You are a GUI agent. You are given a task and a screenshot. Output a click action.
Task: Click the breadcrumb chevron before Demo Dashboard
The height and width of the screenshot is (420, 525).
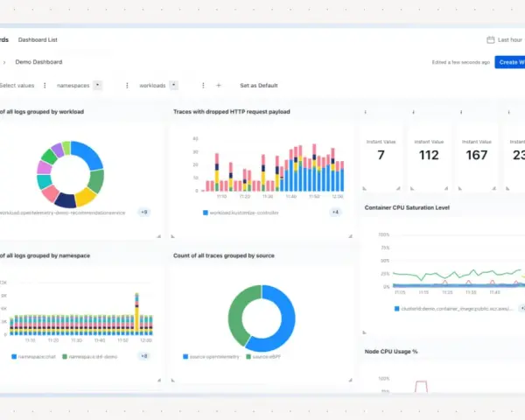pos(4,62)
